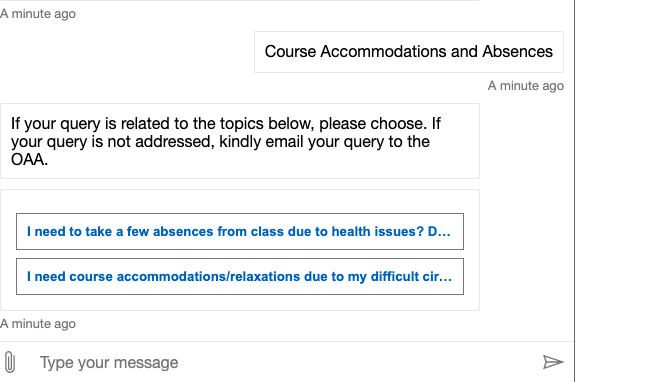This screenshot has width=649, height=382.
Task: Click the empty area outside the chat panel
Action: click(x=612, y=191)
